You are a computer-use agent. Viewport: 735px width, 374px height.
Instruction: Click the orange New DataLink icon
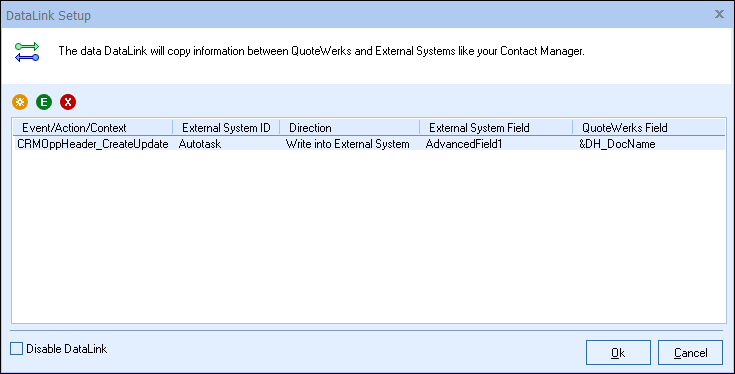[x=20, y=102]
